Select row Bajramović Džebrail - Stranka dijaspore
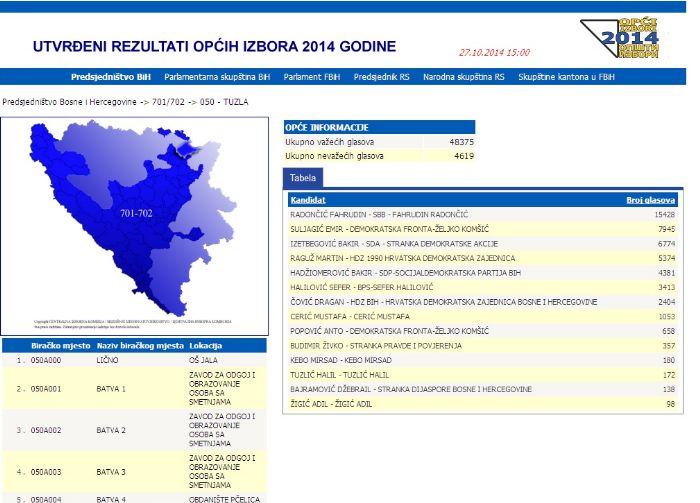 483,389
